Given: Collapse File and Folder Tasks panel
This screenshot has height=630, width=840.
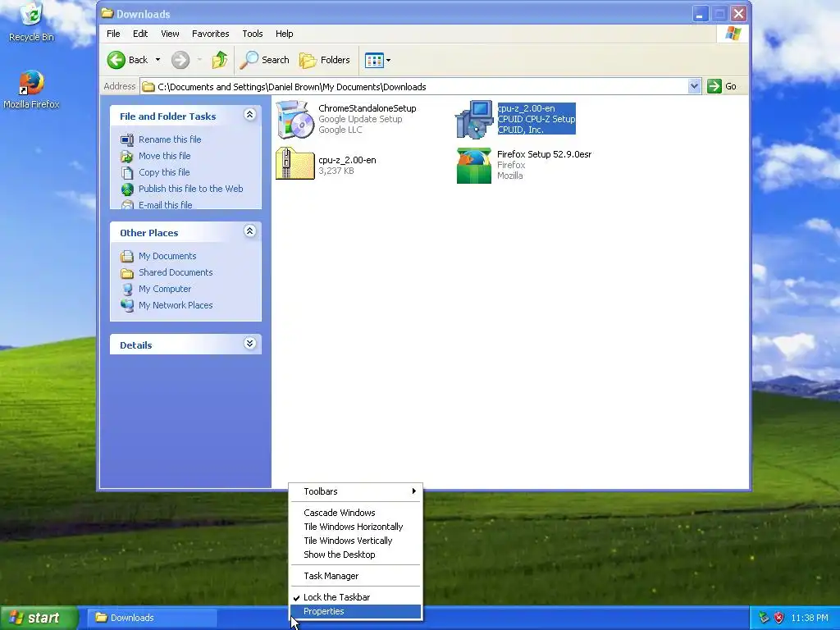Looking at the screenshot, I should click(x=249, y=115).
